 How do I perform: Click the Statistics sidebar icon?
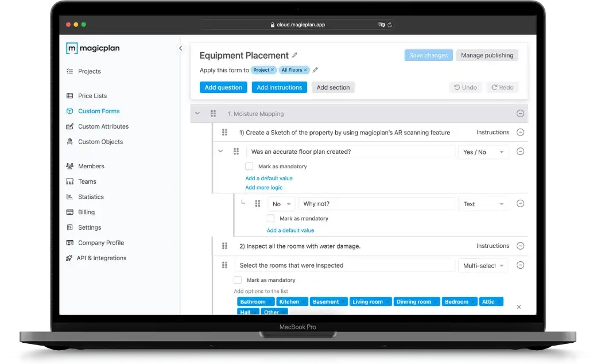click(x=70, y=196)
